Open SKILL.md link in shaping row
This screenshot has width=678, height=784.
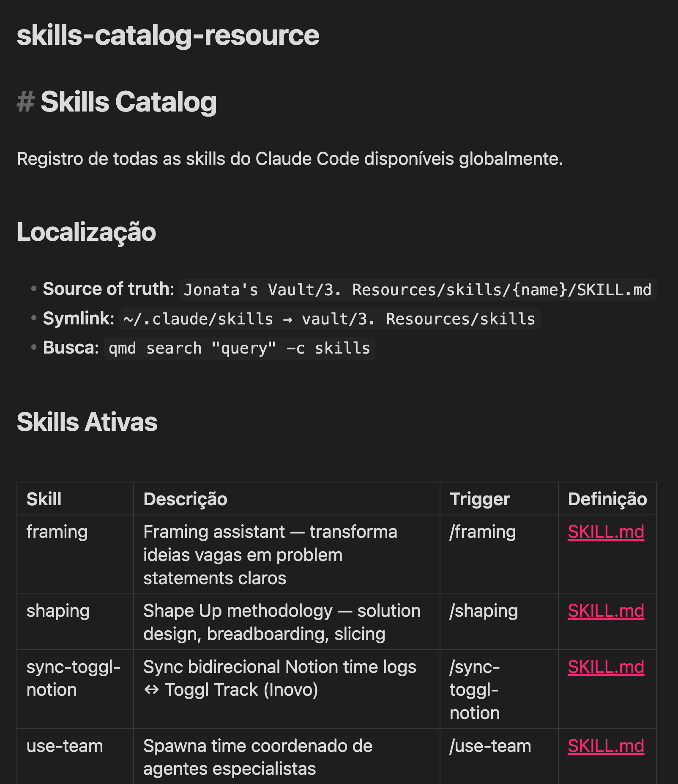(x=605, y=611)
